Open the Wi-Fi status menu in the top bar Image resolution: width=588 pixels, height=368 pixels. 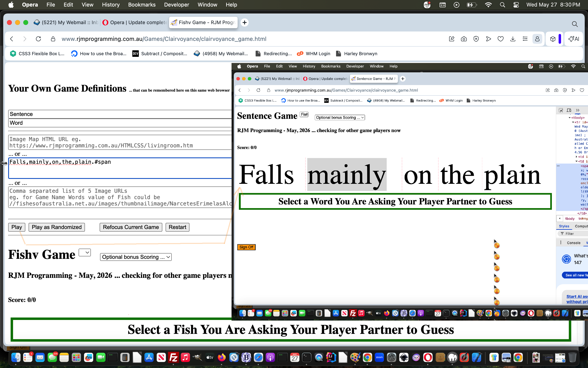click(x=488, y=5)
